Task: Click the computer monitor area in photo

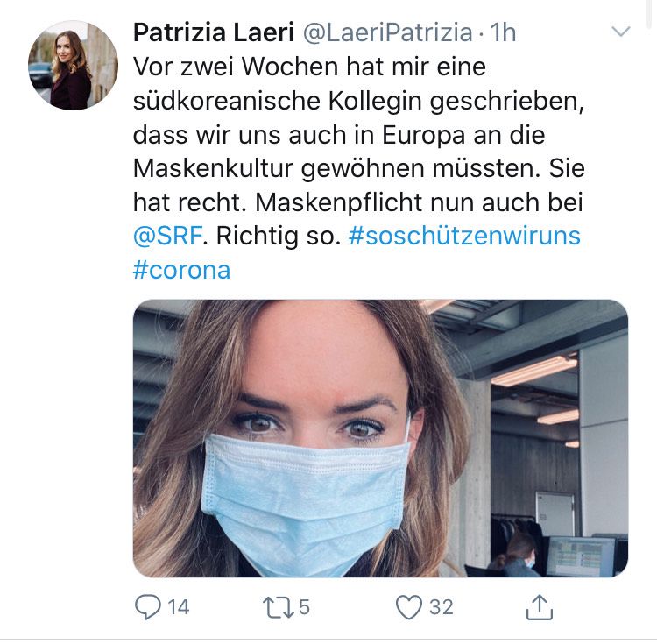Action: pos(582,556)
